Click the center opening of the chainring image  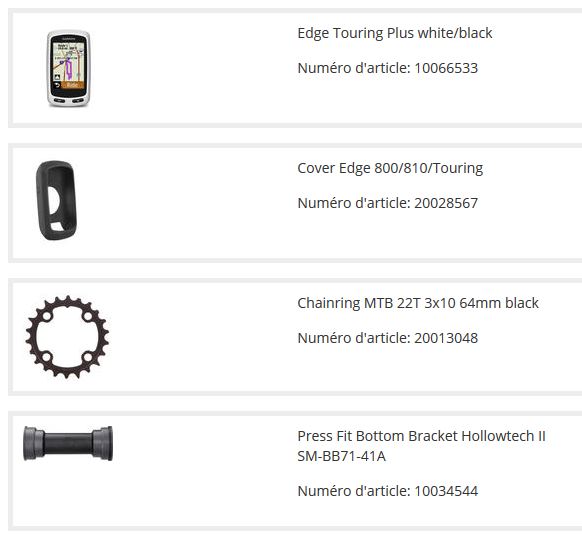tap(67, 337)
